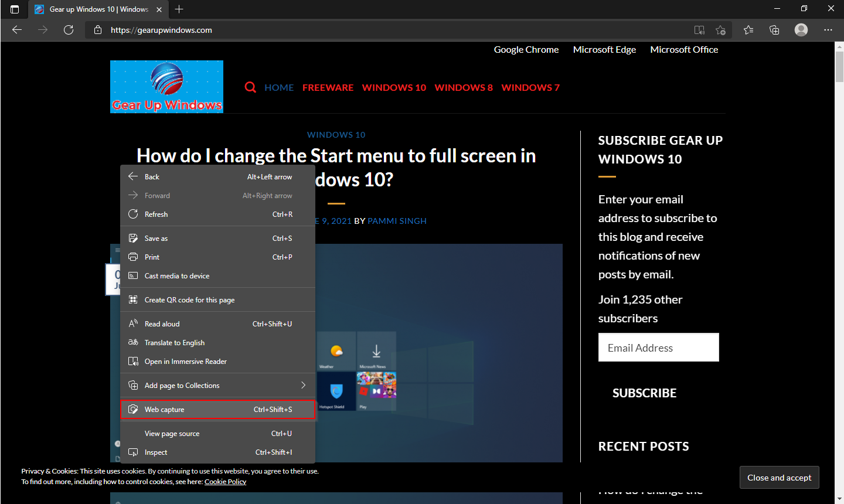The image size is (844, 504).
Task: Go to WINDOWS 7 navigation link
Action: coord(530,87)
